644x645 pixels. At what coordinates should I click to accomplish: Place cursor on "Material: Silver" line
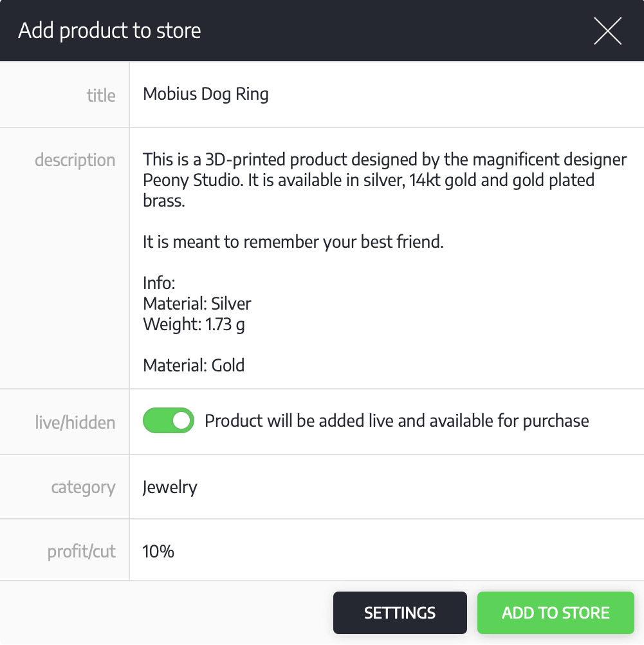[197, 303]
